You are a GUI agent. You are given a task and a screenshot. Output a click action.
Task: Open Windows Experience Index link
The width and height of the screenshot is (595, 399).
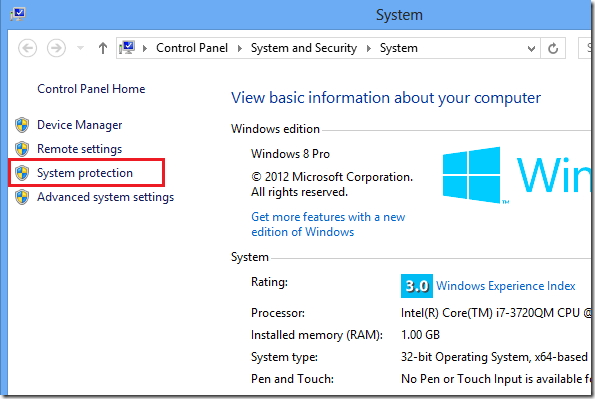coord(505,286)
